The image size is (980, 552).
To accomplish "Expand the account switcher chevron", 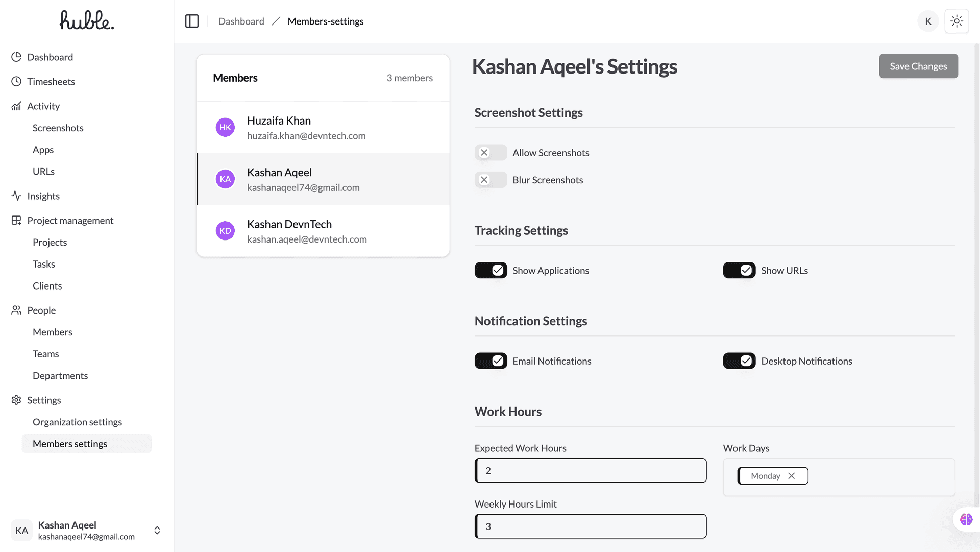I will 157,531.
